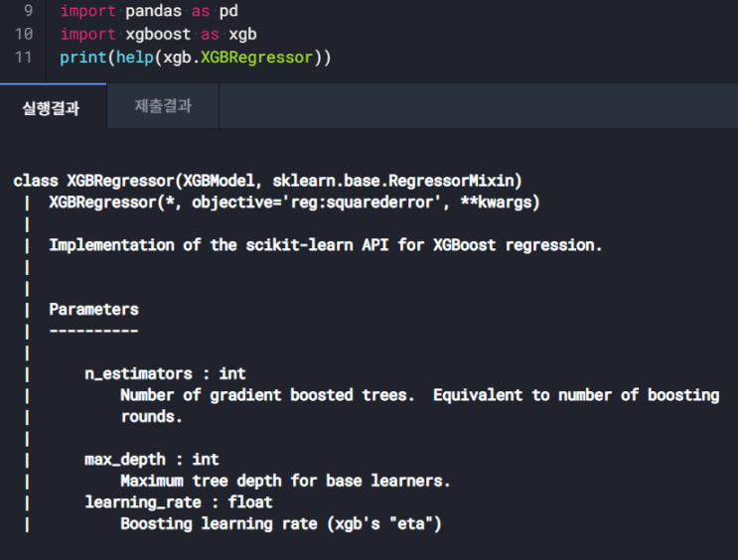Click line number 11 in the gutter
Screen dimensions: 738x560
coord(24,58)
